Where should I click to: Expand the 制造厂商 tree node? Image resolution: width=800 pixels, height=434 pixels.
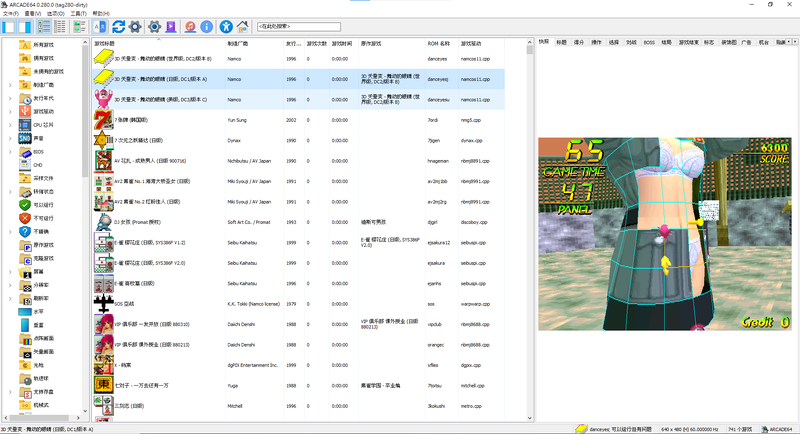10,85
